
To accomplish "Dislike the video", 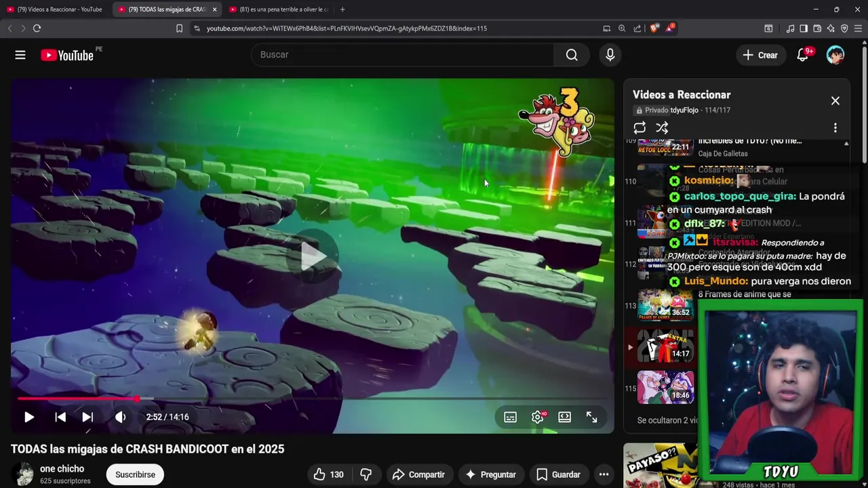I will click(366, 474).
